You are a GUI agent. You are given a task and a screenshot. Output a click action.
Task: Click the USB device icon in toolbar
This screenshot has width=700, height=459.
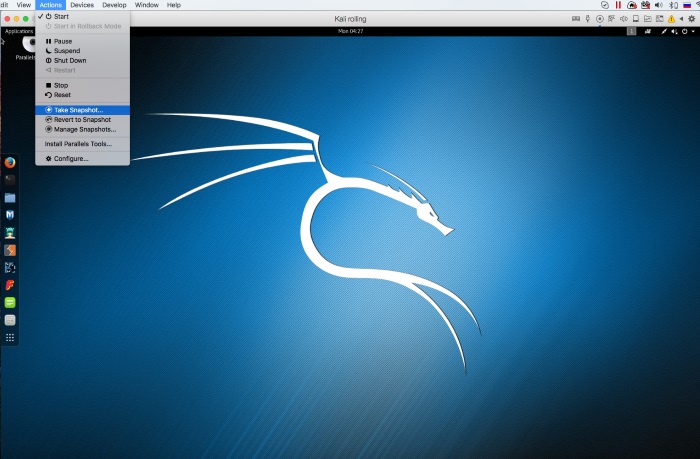[588, 19]
